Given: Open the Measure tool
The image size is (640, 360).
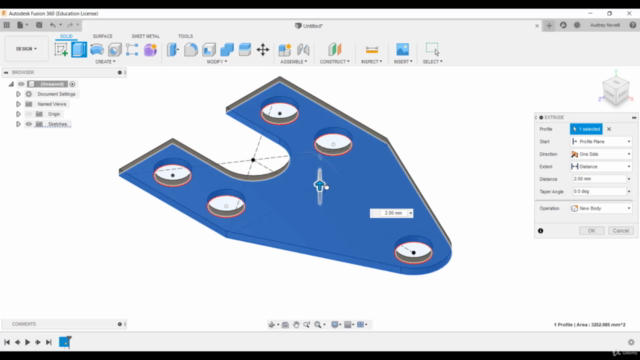Looking at the screenshot, I should pos(371,50).
